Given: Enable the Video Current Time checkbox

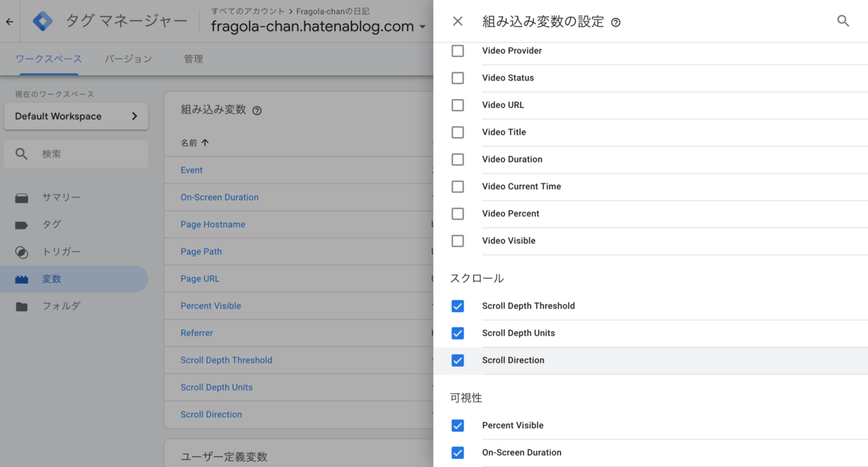Looking at the screenshot, I should [457, 187].
